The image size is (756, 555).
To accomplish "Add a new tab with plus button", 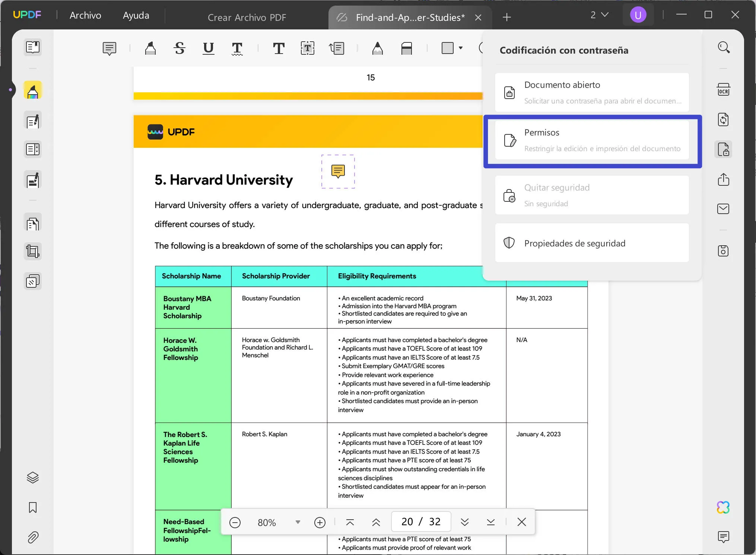I will (507, 17).
